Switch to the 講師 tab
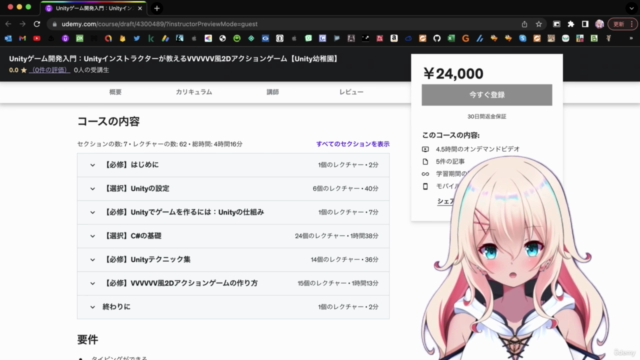This screenshot has width=640, height=360. 273,92
